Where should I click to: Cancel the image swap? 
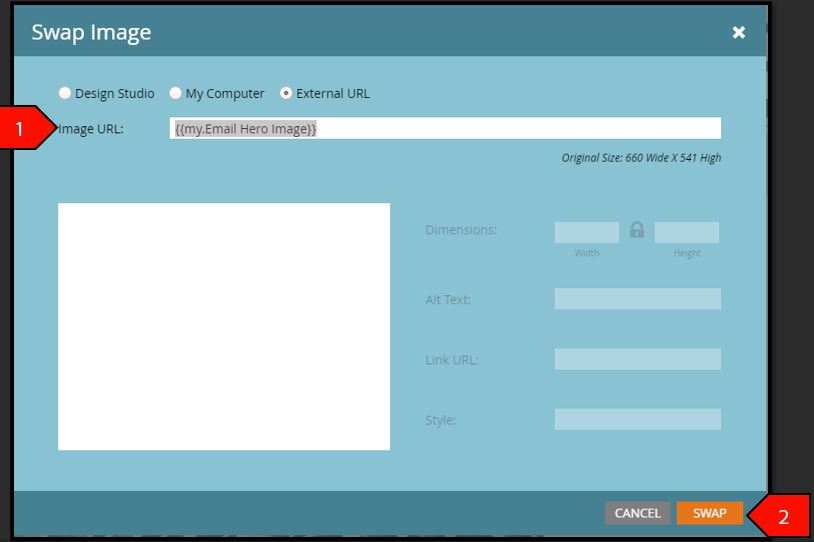637,513
